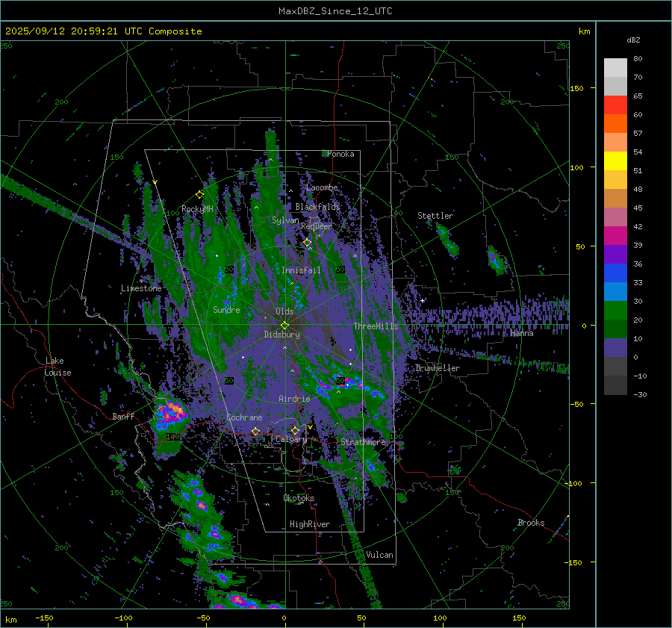Click the yellow diamond marker below RedDeer
672x628 pixels.
tap(308, 243)
